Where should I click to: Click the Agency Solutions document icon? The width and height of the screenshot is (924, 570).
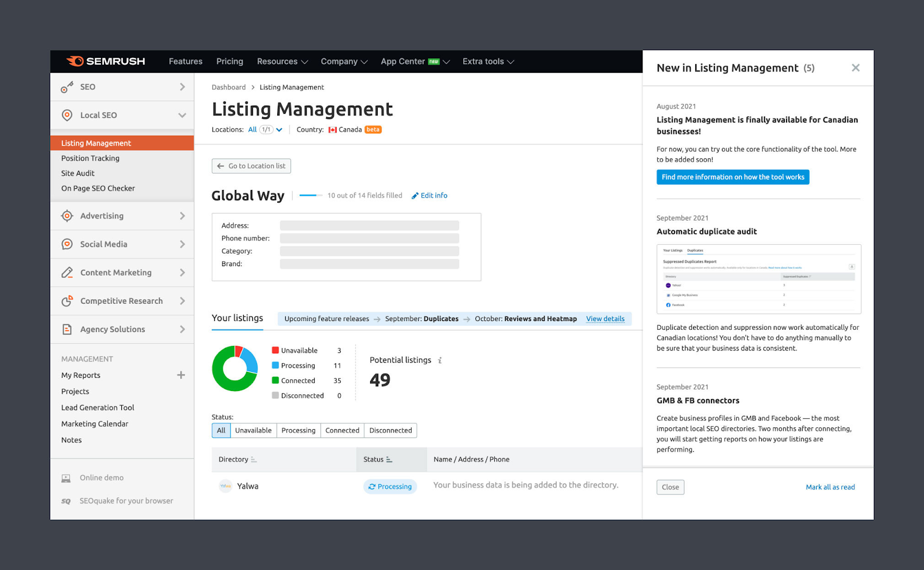(x=67, y=329)
